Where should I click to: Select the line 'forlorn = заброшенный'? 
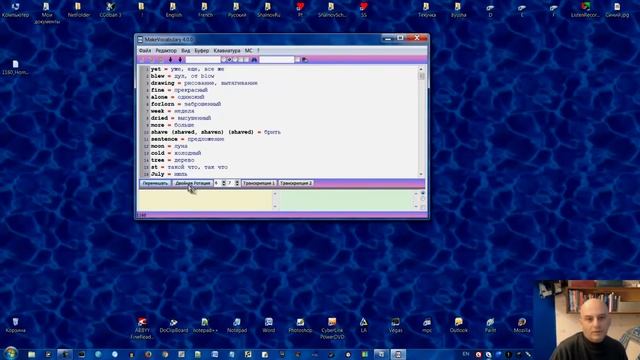(x=186, y=104)
